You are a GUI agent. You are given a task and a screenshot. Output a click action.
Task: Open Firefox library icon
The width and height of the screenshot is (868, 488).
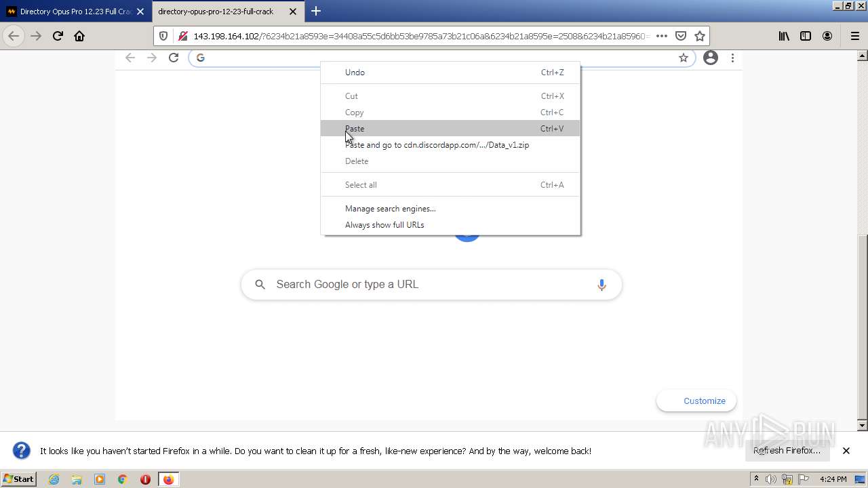coord(784,36)
